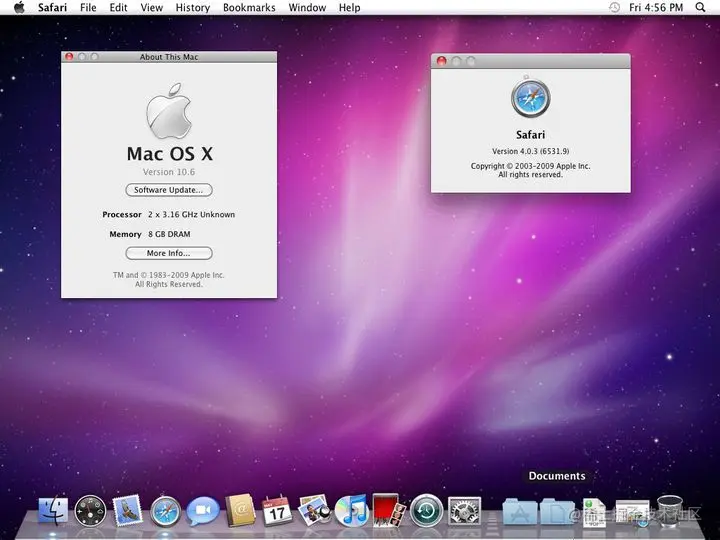The height and width of the screenshot is (540, 720).
Task: Click the Software Update… button
Action: (169, 190)
